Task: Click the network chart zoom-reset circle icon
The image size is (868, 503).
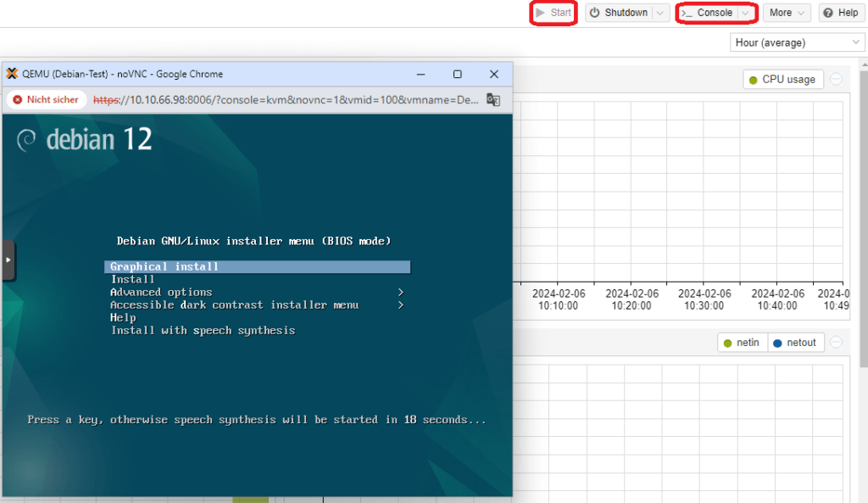Action: pos(837,343)
